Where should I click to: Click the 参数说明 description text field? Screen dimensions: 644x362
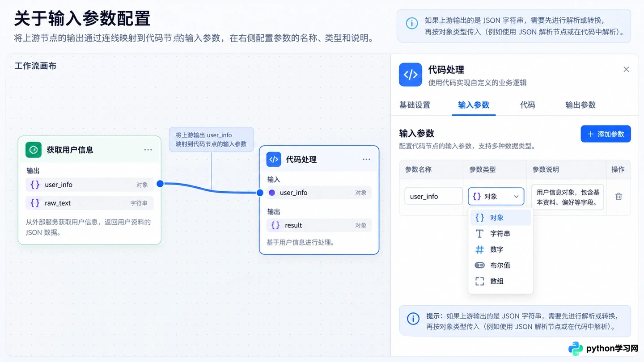point(568,197)
